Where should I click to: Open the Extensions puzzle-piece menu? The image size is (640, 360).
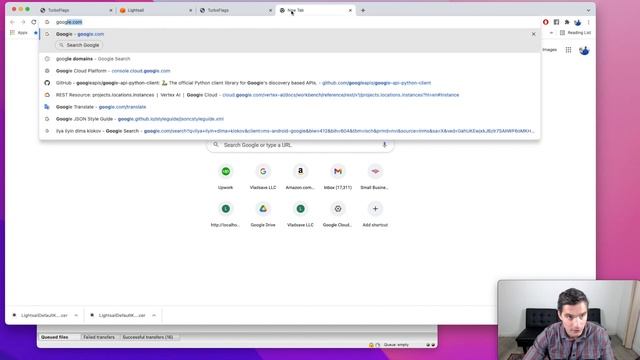[567, 22]
